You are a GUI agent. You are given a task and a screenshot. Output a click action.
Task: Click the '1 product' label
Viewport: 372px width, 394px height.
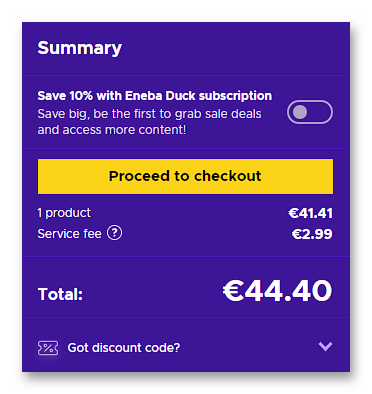coord(64,213)
